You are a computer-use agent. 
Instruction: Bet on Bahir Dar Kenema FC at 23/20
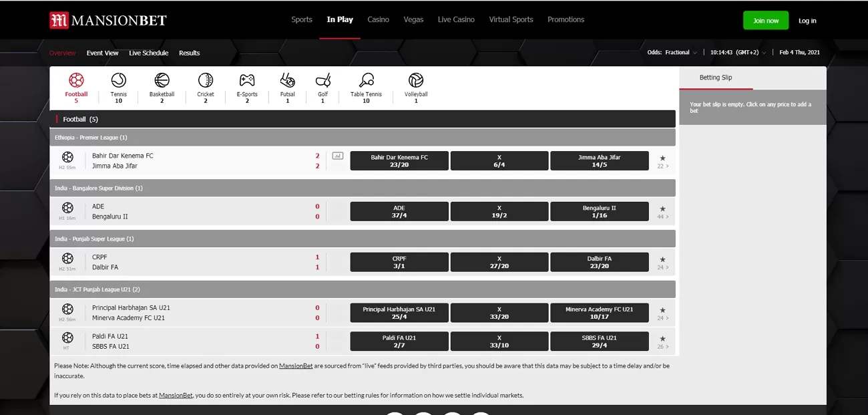click(x=399, y=160)
